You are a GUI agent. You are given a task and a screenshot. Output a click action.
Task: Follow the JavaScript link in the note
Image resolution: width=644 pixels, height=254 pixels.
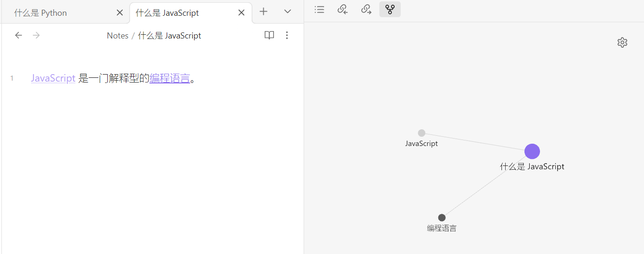[53, 78]
